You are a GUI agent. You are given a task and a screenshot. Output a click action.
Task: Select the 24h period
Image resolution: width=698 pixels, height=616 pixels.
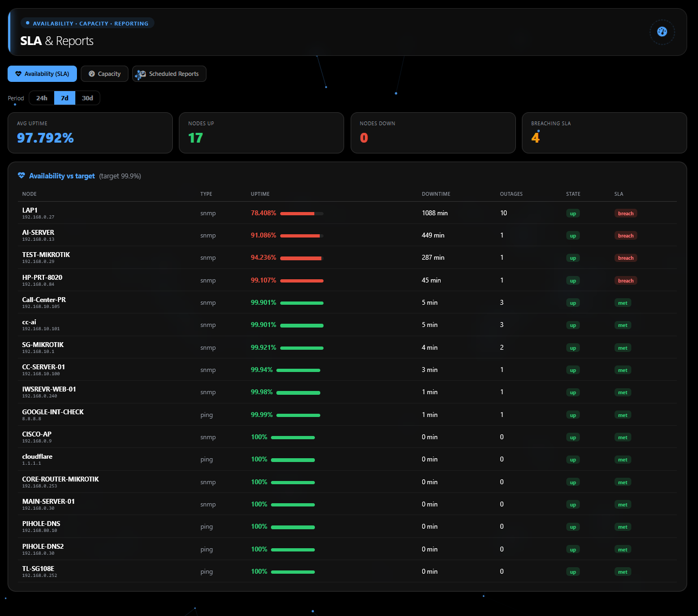point(42,98)
